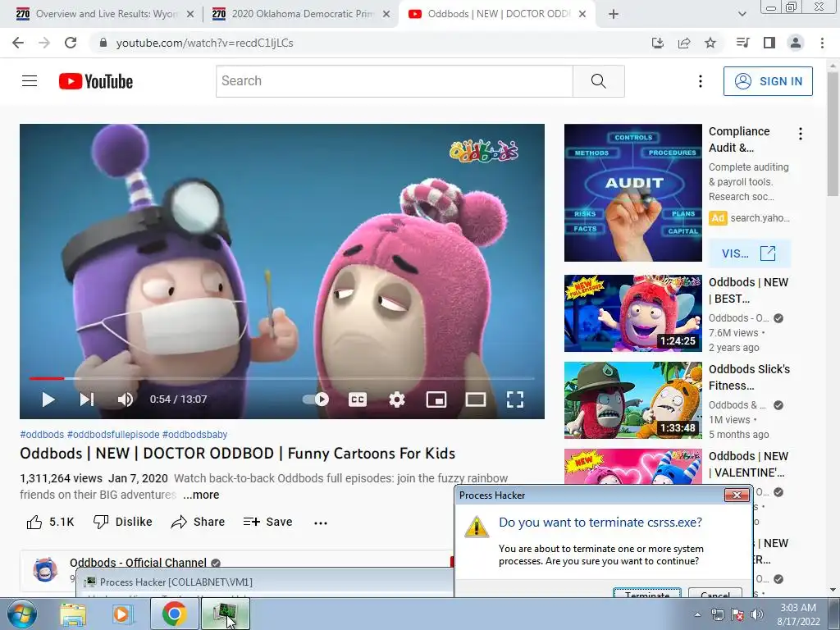Screen dimensions: 840x630
Task: Click the Oddbods channel avatar
Action: (x=45, y=570)
